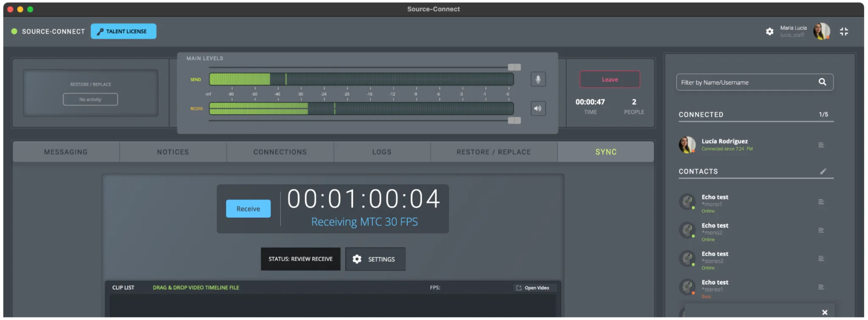Click the people count 2
The image size is (868, 320).
click(634, 102)
